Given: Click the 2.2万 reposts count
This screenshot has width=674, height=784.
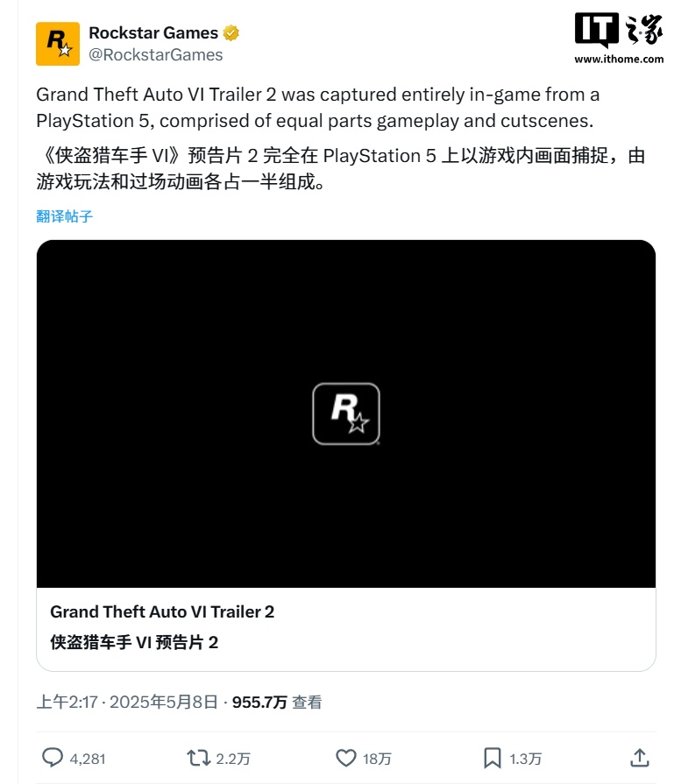Looking at the screenshot, I should (233, 759).
